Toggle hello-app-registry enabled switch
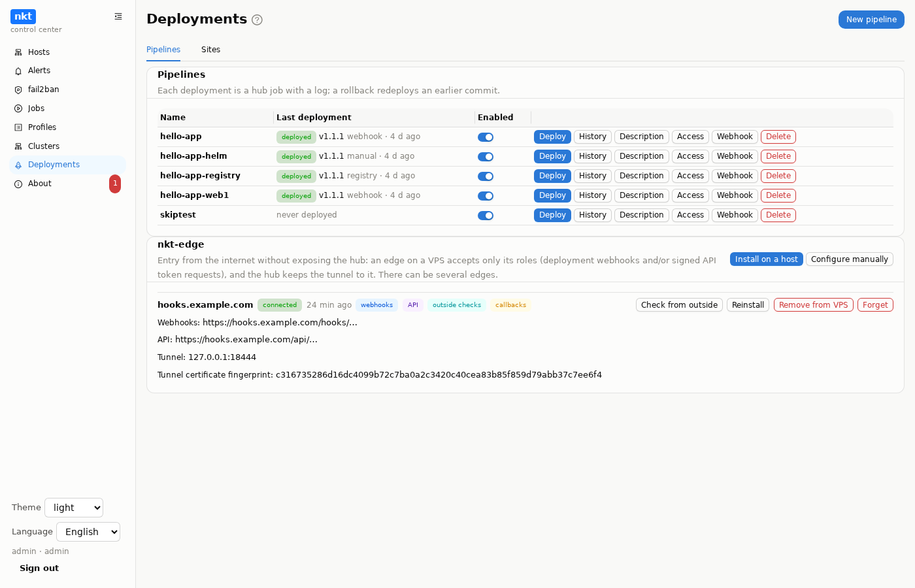The width and height of the screenshot is (915, 588). pos(486,176)
